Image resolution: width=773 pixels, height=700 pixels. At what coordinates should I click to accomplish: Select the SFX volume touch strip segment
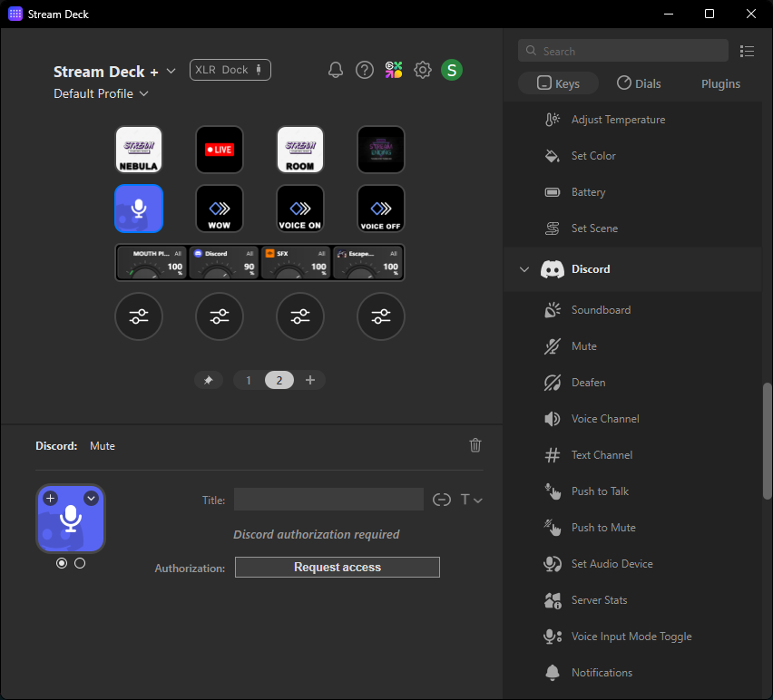[x=296, y=263]
